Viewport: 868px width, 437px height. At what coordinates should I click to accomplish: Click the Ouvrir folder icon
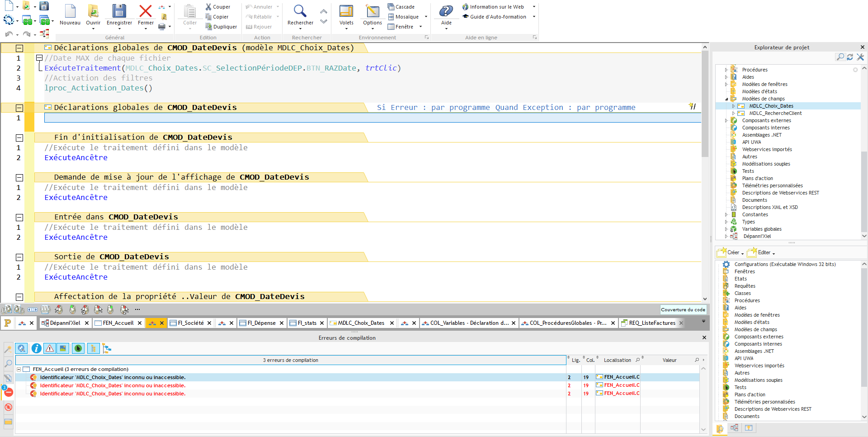(x=93, y=11)
